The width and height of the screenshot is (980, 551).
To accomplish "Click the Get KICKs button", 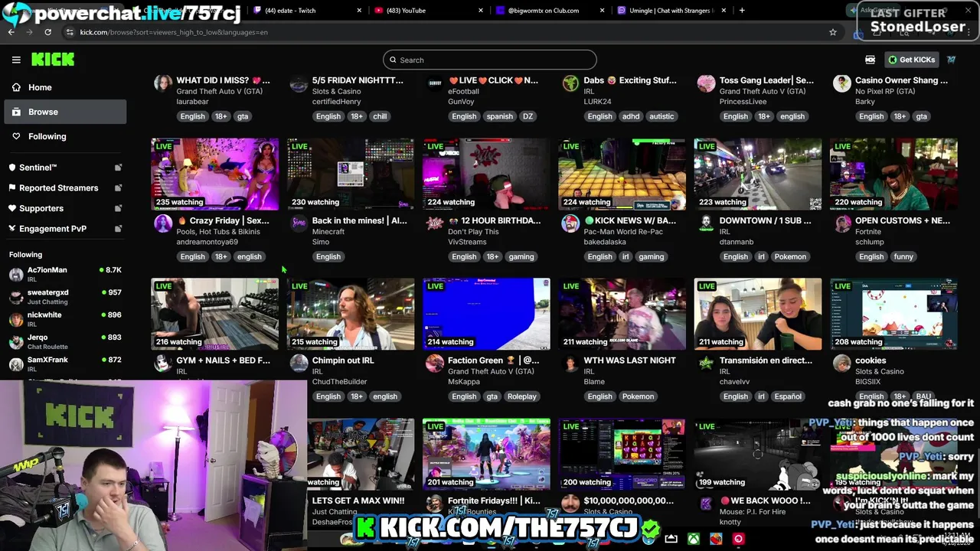I will click(x=912, y=60).
